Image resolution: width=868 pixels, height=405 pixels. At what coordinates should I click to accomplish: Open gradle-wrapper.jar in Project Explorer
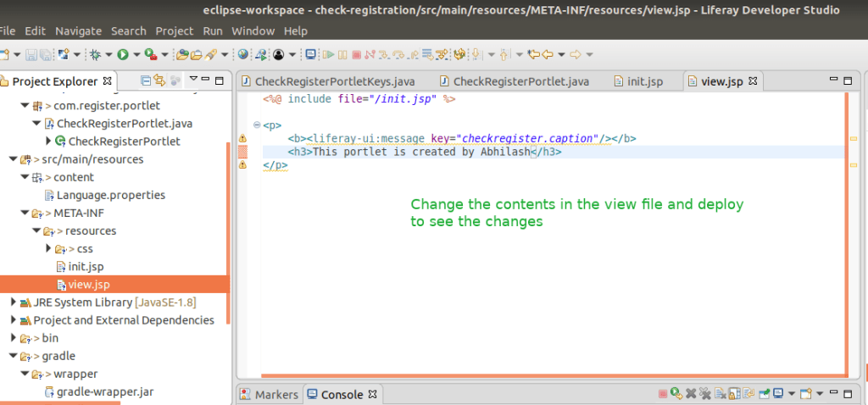click(104, 392)
